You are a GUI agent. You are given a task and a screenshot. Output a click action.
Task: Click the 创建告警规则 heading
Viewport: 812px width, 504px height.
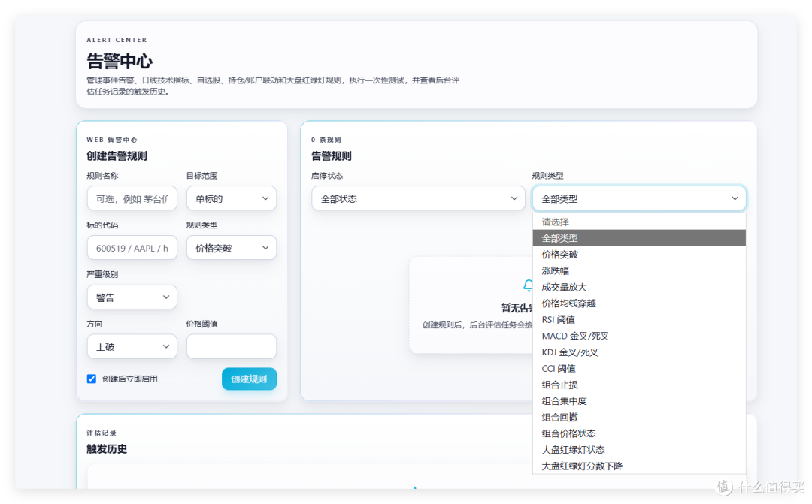click(x=117, y=155)
